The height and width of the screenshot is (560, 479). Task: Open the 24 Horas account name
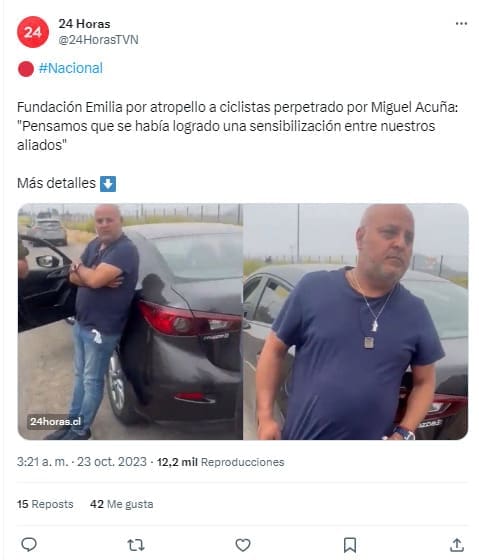84,24
